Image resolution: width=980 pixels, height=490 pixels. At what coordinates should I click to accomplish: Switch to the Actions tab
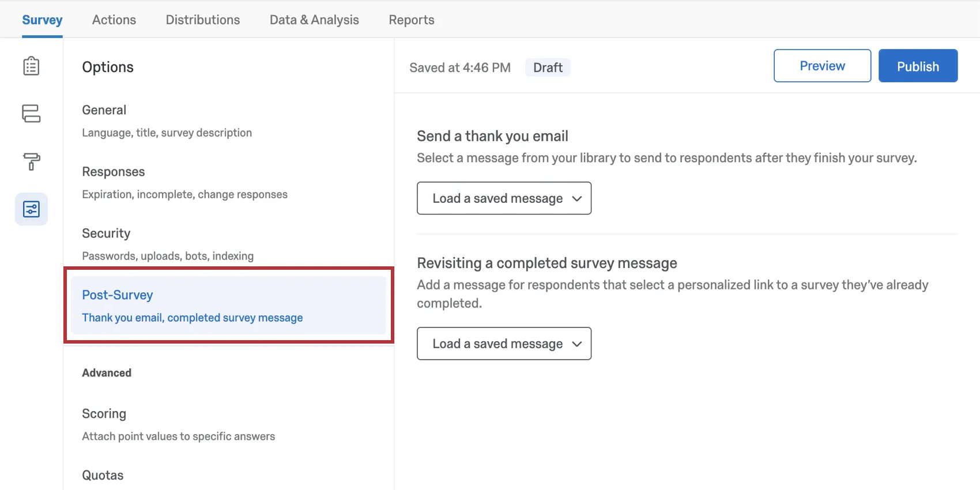[x=114, y=20]
